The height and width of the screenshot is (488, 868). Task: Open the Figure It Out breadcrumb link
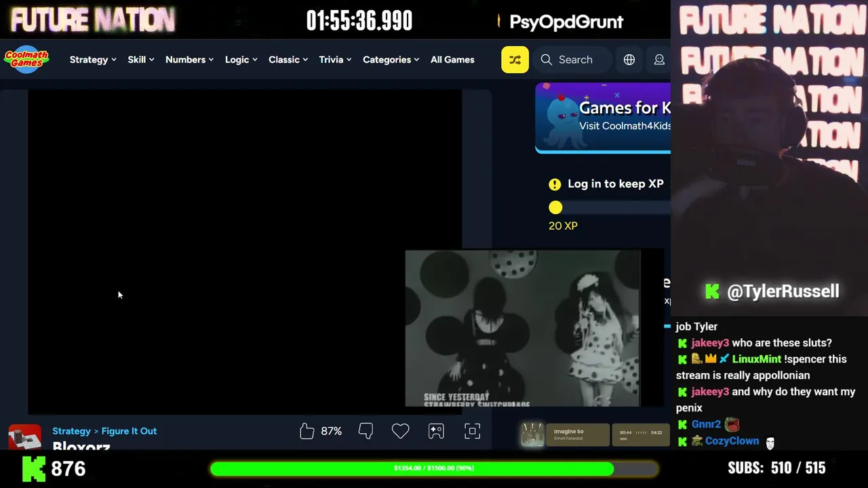(x=129, y=431)
